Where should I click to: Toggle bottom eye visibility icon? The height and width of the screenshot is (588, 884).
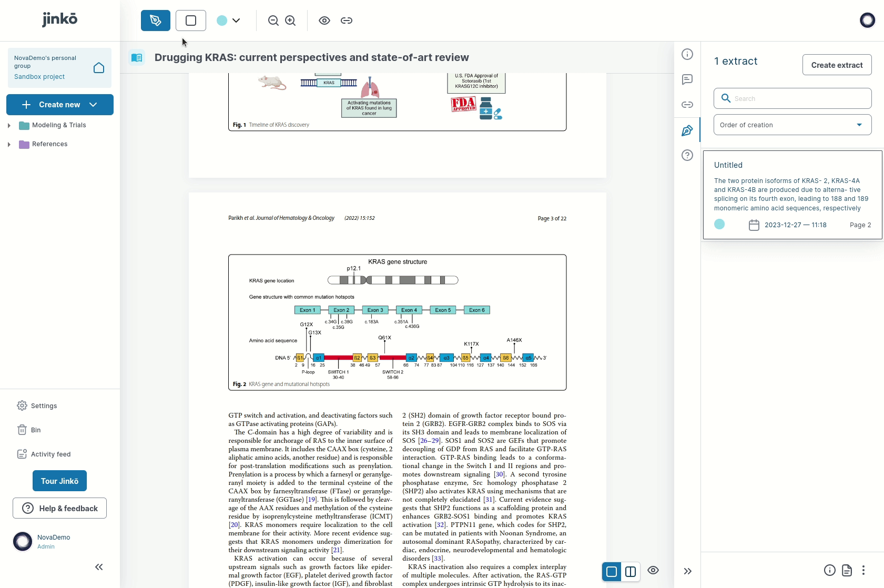pos(653,571)
